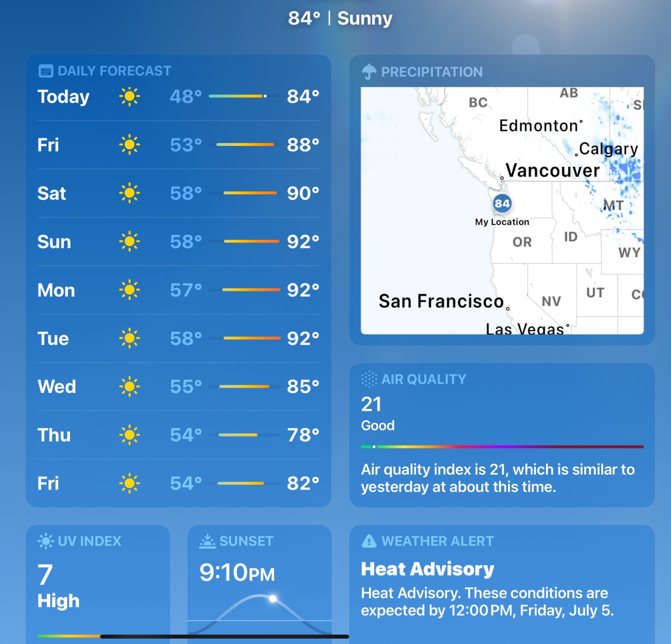
Task: Tap the UV Index sun icon
Action: coord(46,541)
